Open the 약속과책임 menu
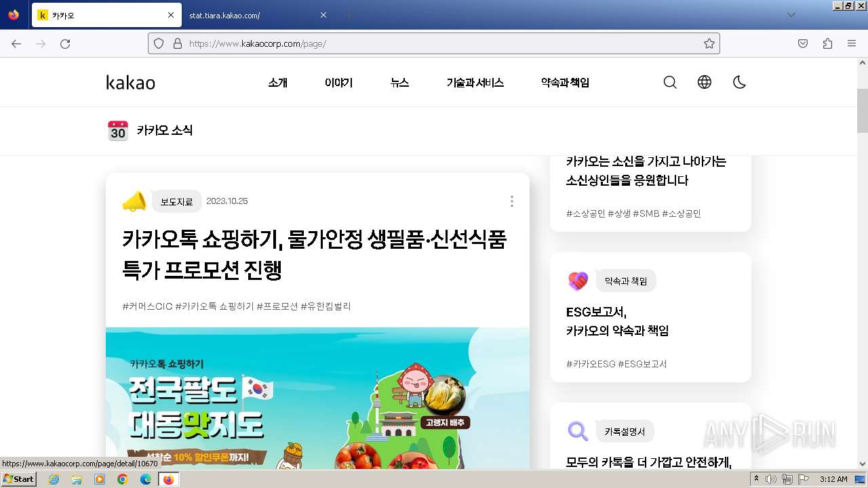868x488 pixels. click(565, 83)
